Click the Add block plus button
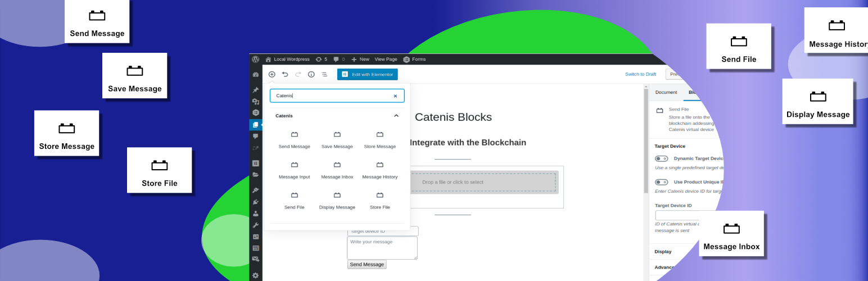The width and height of the screenshot is (868, 281). pyautogui.click(x=272, y=74)
